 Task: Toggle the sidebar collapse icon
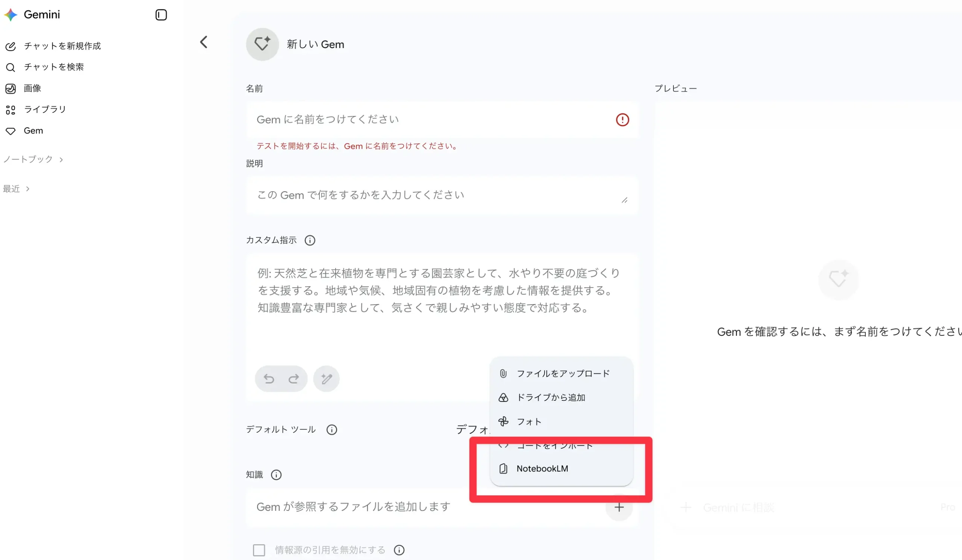[x=161, y=15]
